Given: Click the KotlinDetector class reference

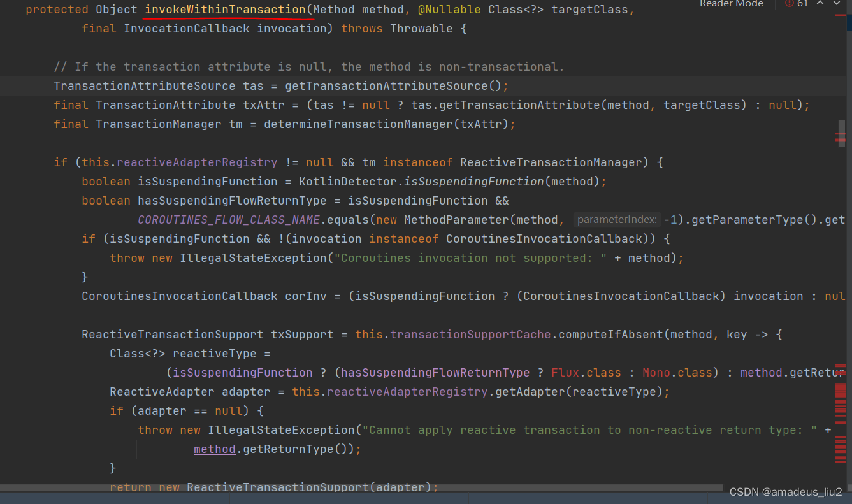Looking at the screenshot, I should 348,182.
